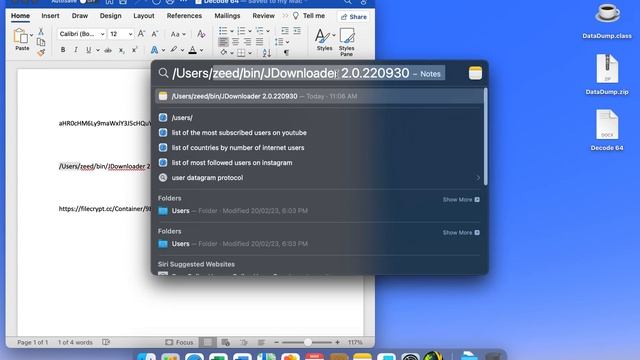
Task: Align paragraph text to the right
Action: click(247, 42)
